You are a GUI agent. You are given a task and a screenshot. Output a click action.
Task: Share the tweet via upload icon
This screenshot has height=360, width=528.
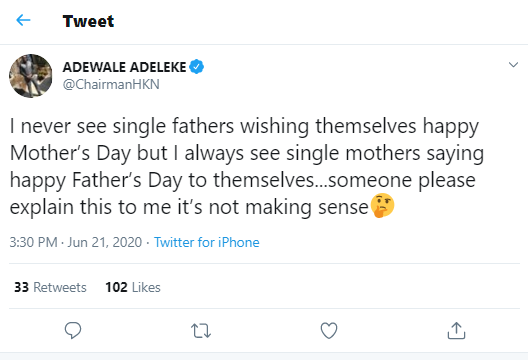coord(456,330)
